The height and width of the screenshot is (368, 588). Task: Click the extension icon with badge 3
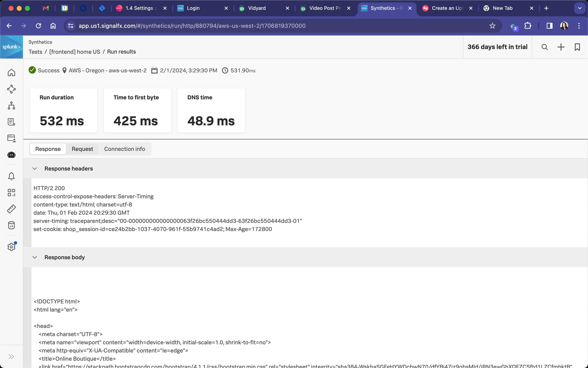(514, 27)
